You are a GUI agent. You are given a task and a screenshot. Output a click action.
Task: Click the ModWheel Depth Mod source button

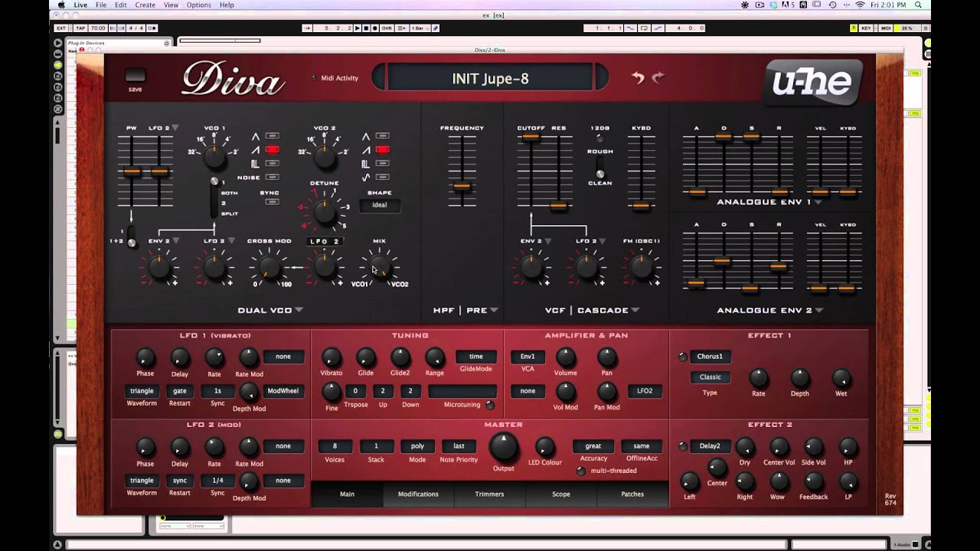click(283, 391)
